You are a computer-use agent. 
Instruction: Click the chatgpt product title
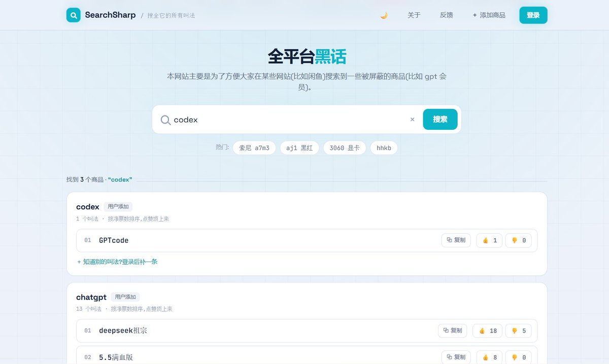pyautogui.click(x=91, y=297)
